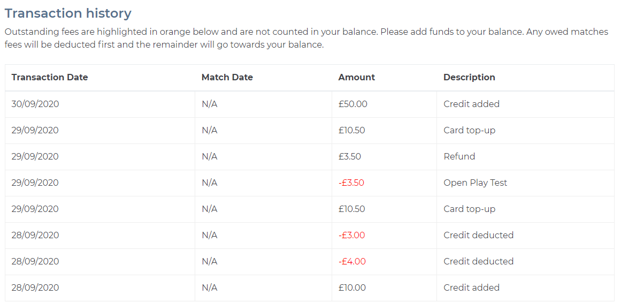Click the N/A match date in Refund row
Image resolution: width=644 pixels, height=303 pixels.
[x=209, y=156]
